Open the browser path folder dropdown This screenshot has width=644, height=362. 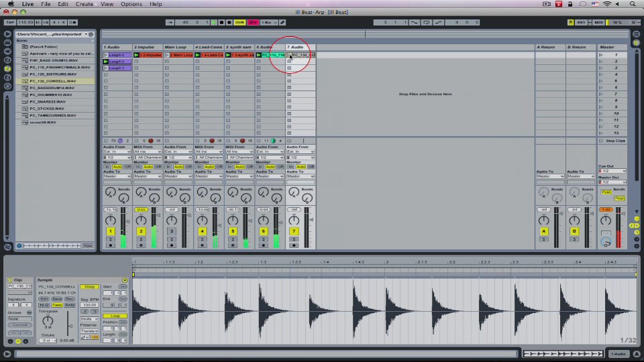click(x=86, y=34)
